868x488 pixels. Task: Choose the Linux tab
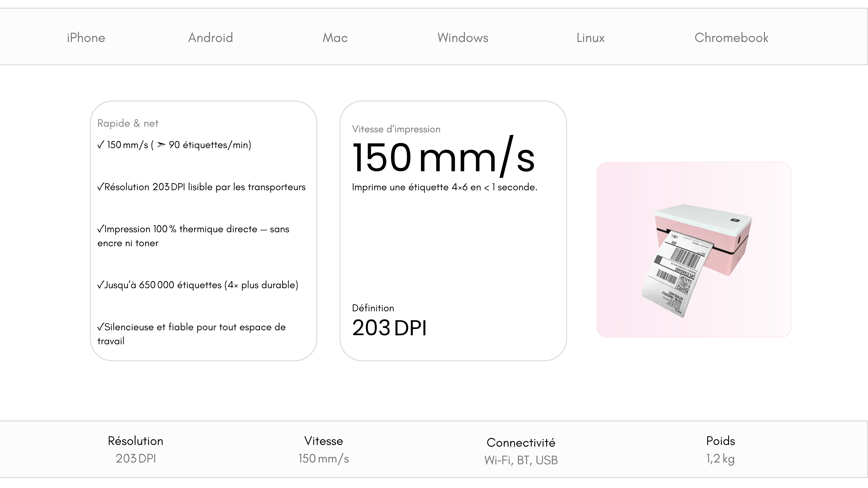(x=590, y=38)
